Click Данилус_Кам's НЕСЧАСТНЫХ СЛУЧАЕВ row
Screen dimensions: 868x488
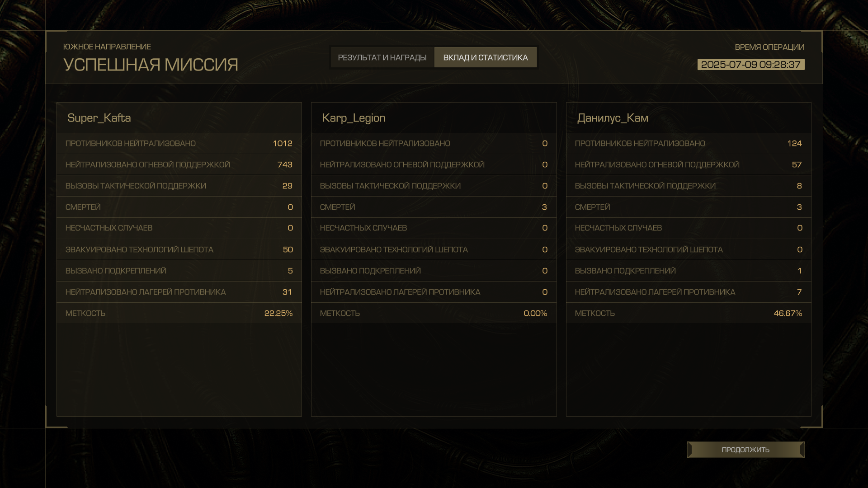point(689,228)
